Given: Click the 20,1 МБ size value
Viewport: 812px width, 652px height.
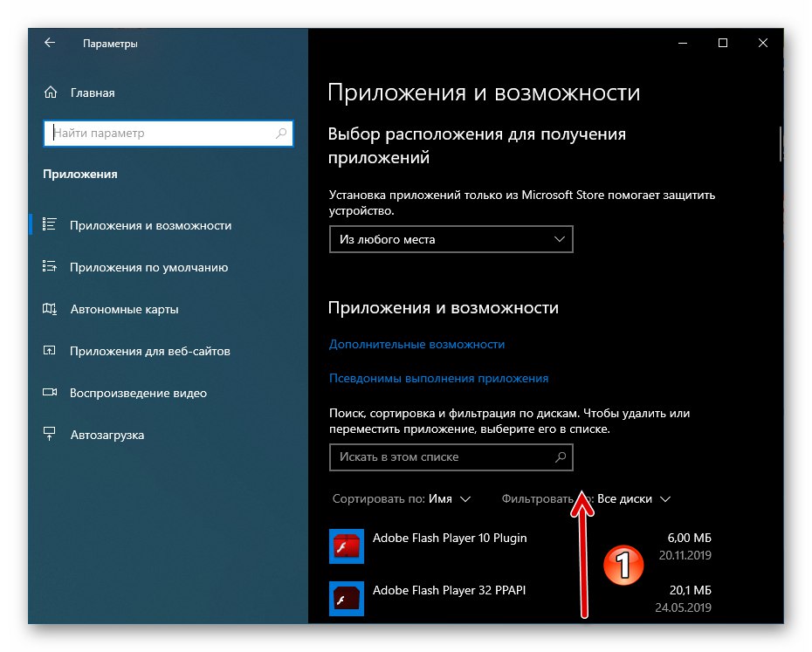Looking at the screenshot, I should click(691, 590).
